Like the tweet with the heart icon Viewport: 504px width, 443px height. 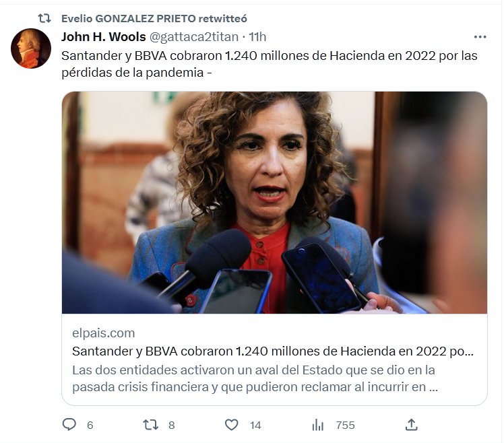click(x=231, y=425)
